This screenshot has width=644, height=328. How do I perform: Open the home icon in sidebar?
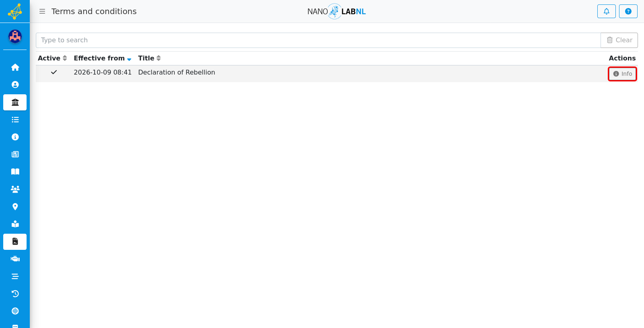pos(15,67)
